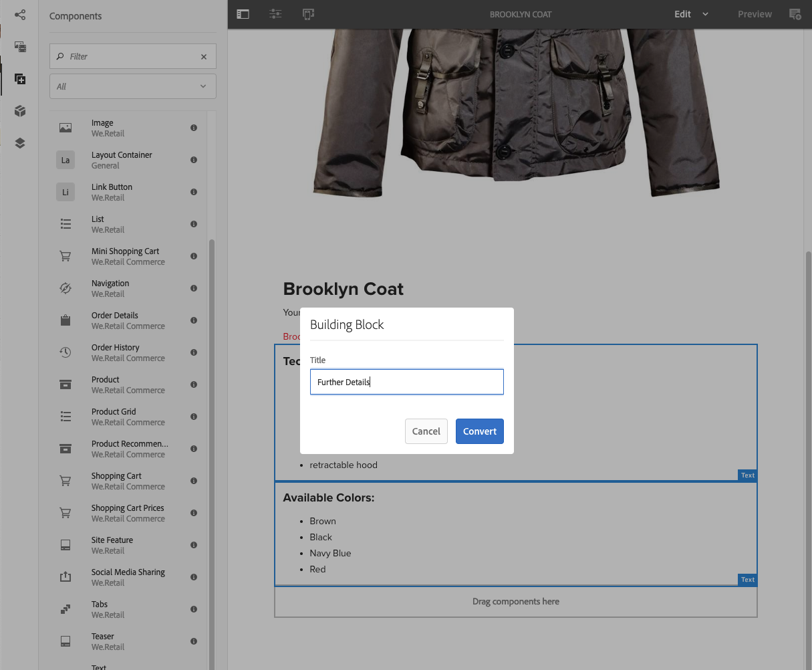Show info for Social Media Sharing component
This screenshot has height=670, width=812.
click(194, 577)
